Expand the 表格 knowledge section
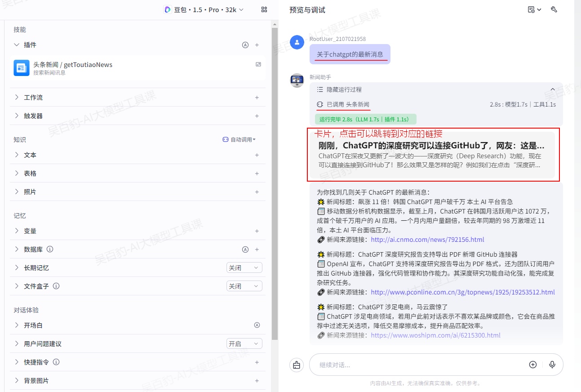The width and height of the screenshot is (581, 392). point(17,174)
